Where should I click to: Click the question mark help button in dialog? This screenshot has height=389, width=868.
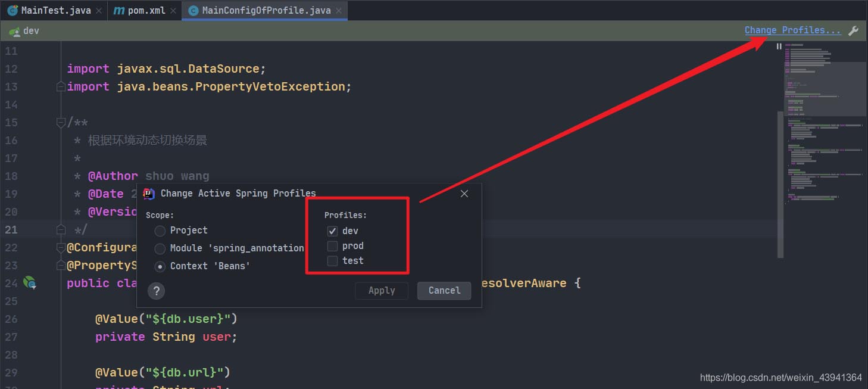(x=156, y=291)
